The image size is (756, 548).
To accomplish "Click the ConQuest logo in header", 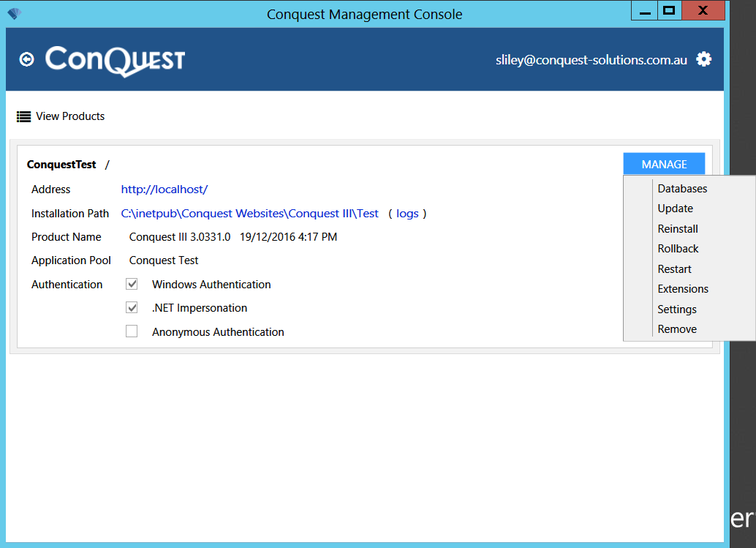I will 115,61.
